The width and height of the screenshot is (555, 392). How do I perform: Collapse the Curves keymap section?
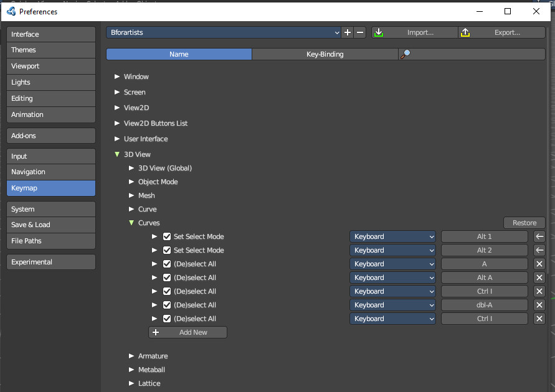132,223
